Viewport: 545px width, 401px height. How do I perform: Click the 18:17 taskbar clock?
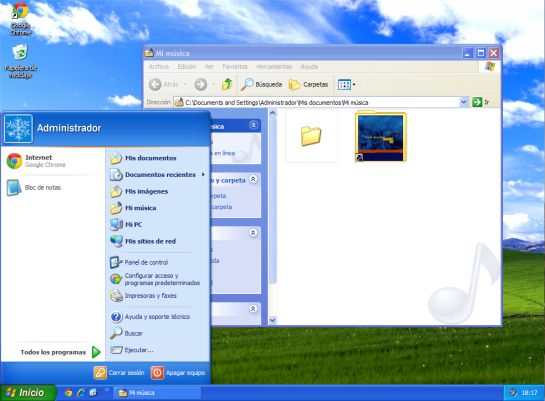[x=529, y=393]
